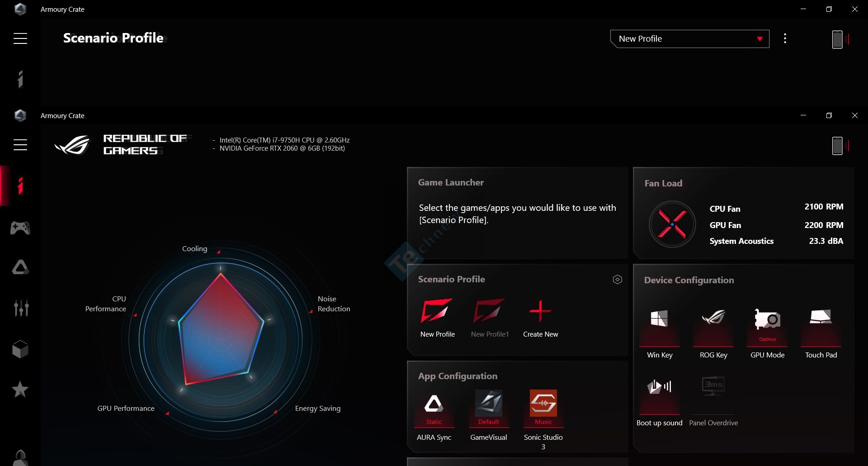Open the sliders tuning icon in sidebar
This screenshot has height=466, width=868.
click(21, 308)
